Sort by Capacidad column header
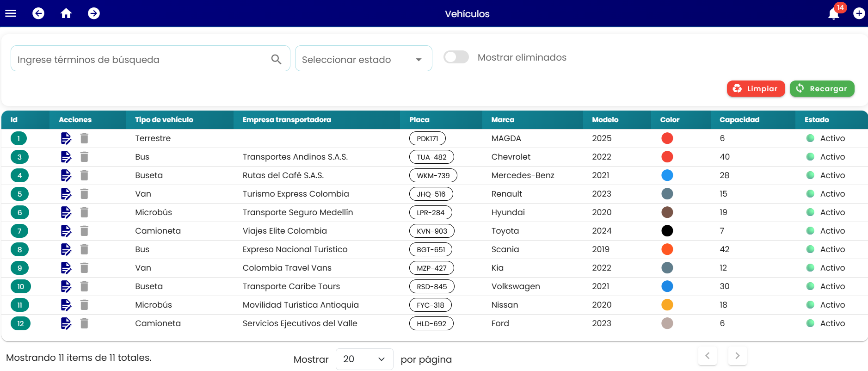868x371 pixels. 739,120
